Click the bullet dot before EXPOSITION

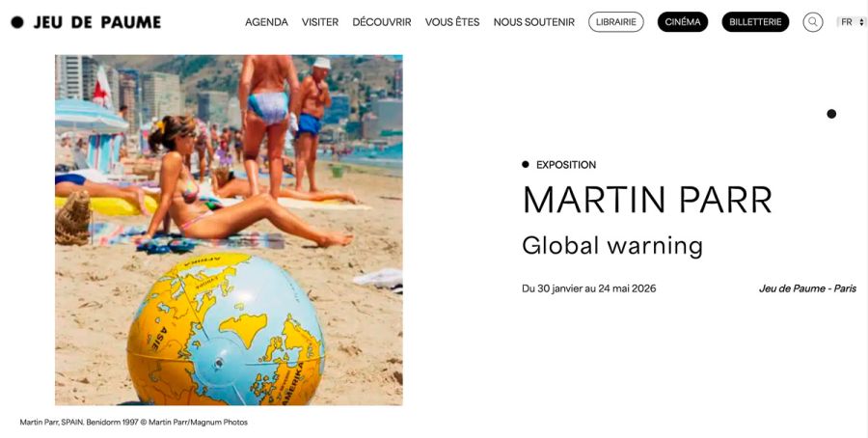pyautogui.click(x=525, y=164)
